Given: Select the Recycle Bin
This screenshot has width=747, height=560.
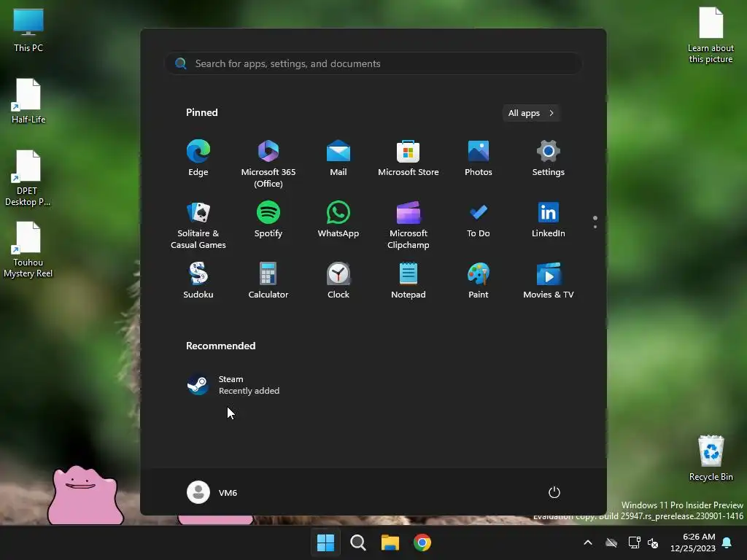Looking at the screenshot, I should point(711,458).
